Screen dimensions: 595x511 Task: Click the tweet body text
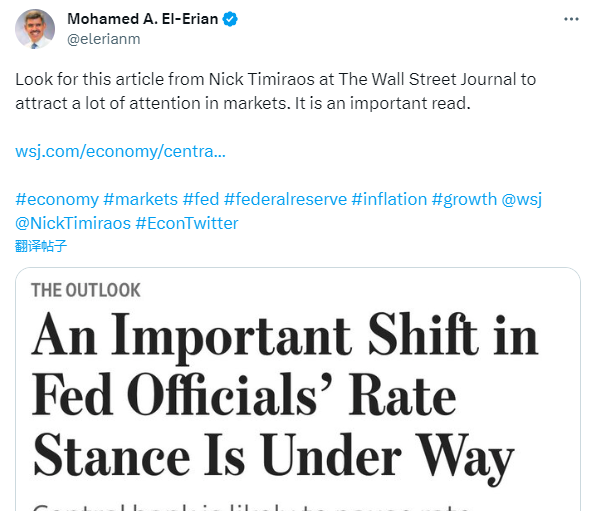[x=275, y=91]
